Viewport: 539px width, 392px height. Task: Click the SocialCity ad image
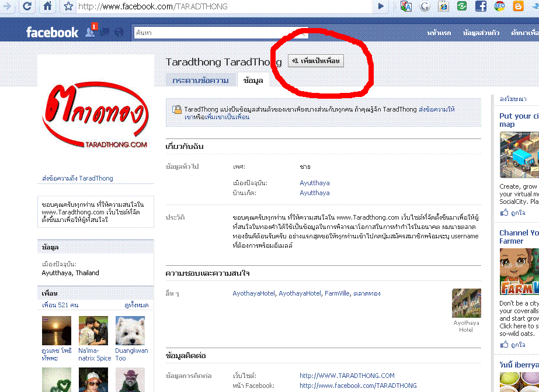(x=519, y=155)
